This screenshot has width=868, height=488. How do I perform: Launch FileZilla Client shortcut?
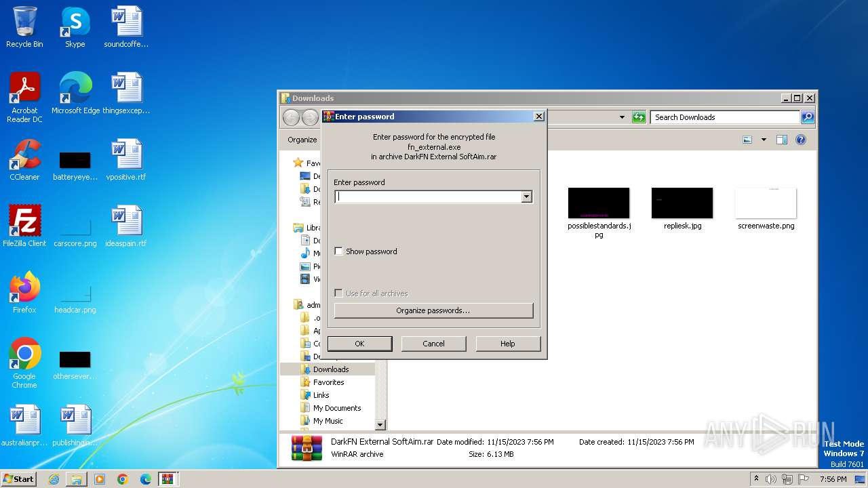coord(24,226)
